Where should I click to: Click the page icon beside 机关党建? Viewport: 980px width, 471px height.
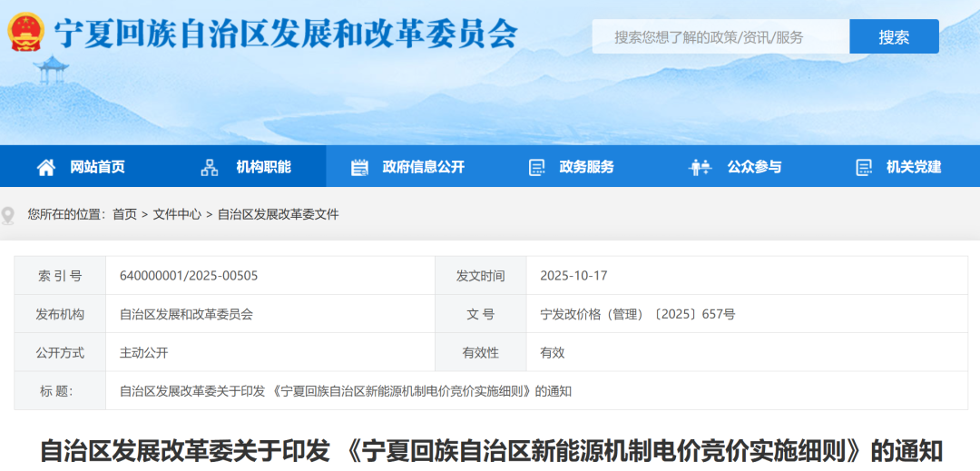[x=864, y=167]
